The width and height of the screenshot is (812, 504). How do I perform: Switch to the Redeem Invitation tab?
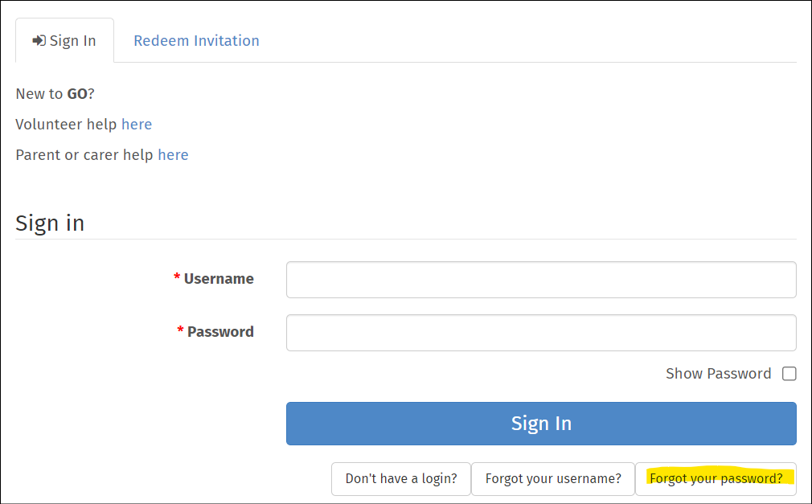(196, 40)
